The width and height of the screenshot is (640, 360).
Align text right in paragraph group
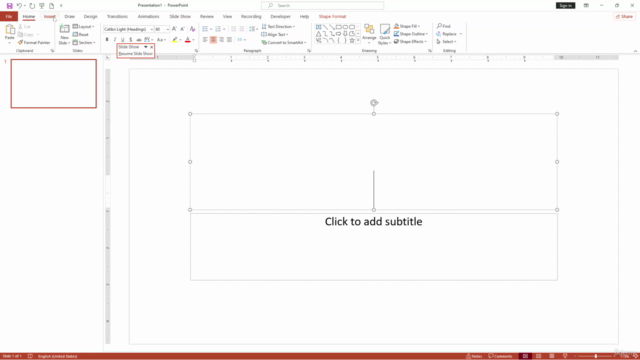pyautogui.click(x=221, y=40)
